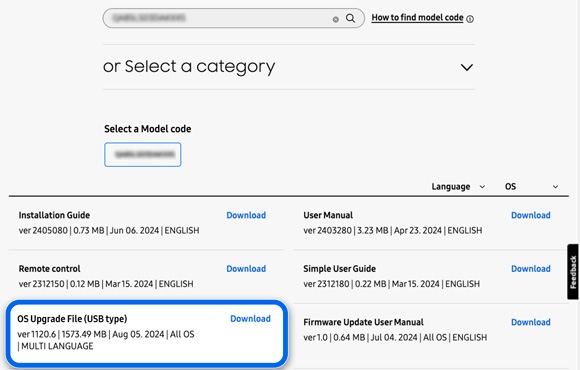Open the OS filter dropdown
Screen dimensions: 580x370
click(532, 186)
